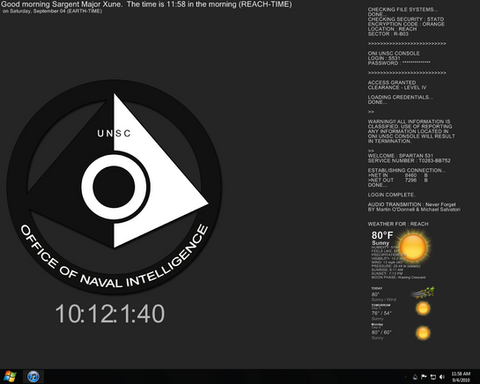The image size is (480, 384).
Task: Click the 10:12:1:40 countdown clock
Action: pos(110,314)
